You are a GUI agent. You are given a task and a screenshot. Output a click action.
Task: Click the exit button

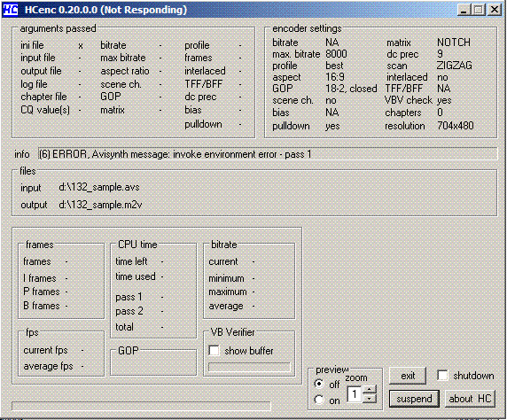tap(408, 376)
